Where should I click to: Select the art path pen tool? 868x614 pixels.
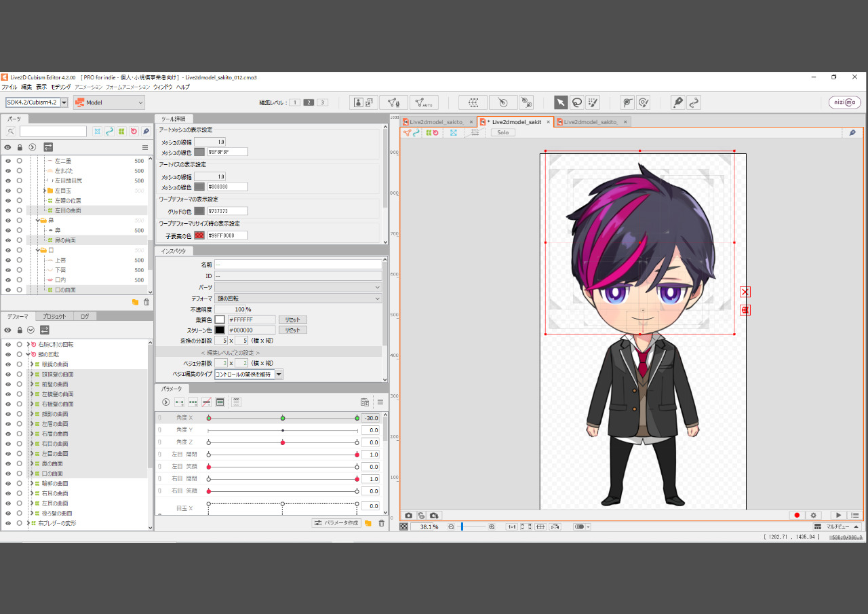coord(677,102)
